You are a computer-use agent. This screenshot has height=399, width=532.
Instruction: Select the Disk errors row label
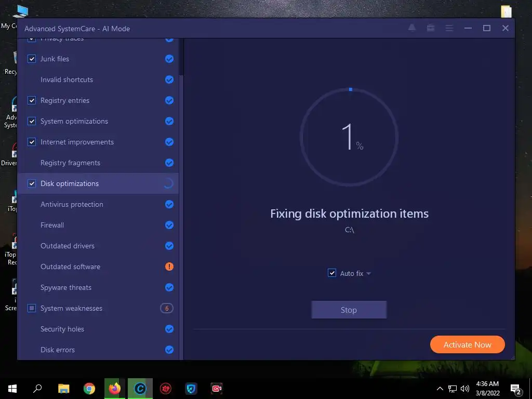pos(57,350)
